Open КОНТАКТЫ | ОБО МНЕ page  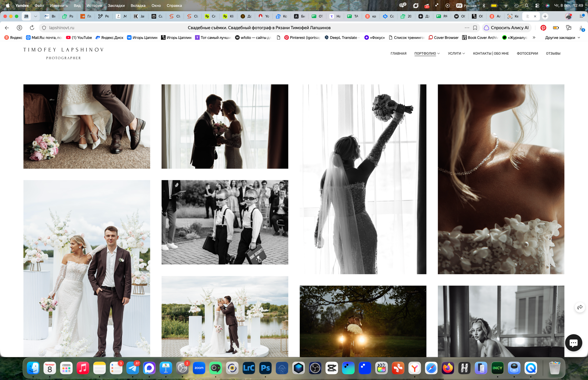point(491,53)
